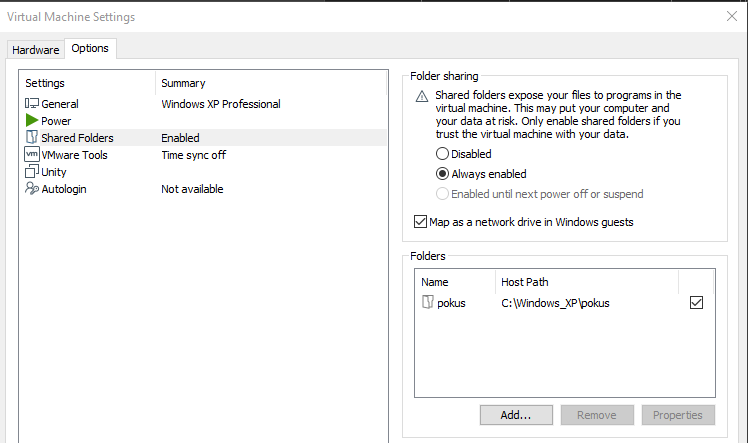Click the Name column header in Folders
The image size is (748, 443).
coord(435,282)
